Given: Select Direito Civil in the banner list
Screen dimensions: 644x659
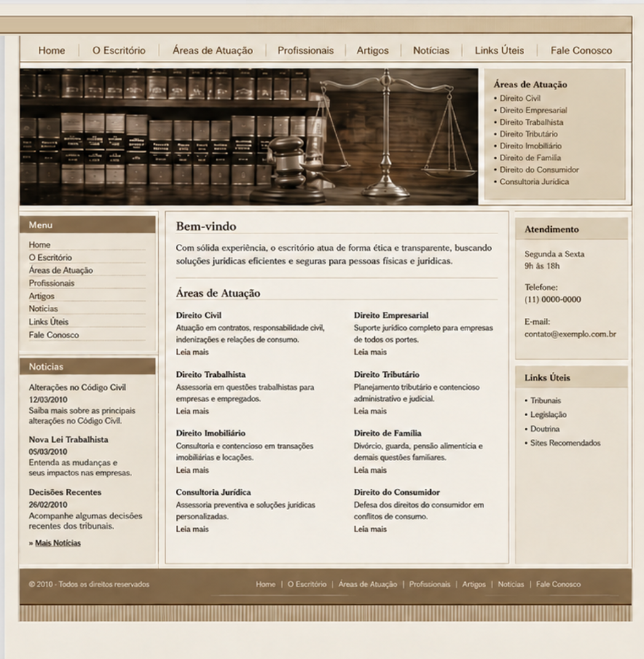Looking at the screenshot, I should pos(520,98).
